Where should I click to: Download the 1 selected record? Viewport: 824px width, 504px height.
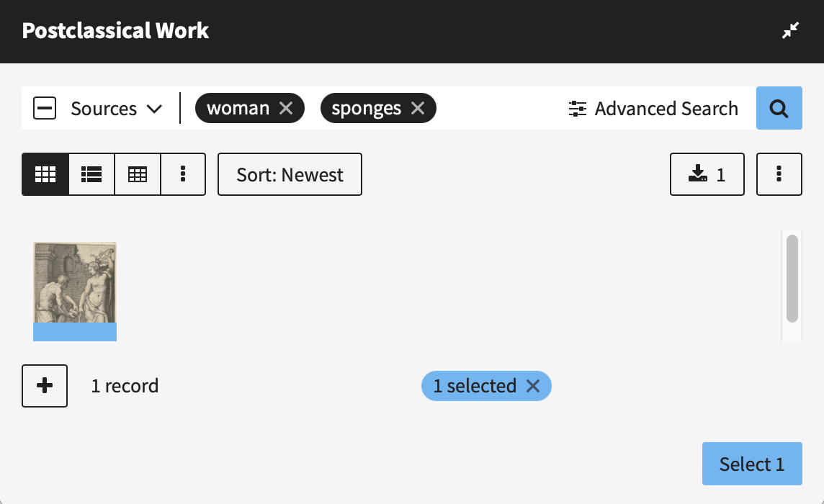[707, 174]
